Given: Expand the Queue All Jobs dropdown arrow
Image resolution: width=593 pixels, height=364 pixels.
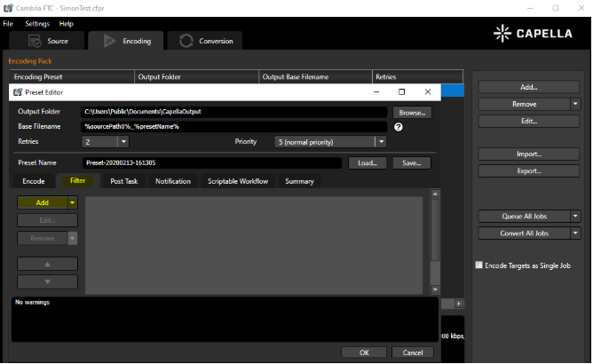Looking at the screenshot, I should pyautogui.click(x=575, y=216).
